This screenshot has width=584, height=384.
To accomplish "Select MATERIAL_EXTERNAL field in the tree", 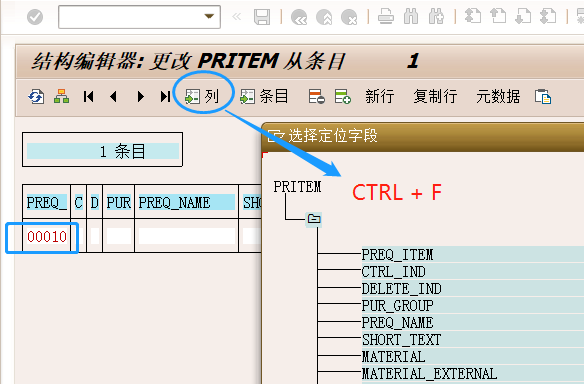I will pyautogui.click(x=430, y=374).
